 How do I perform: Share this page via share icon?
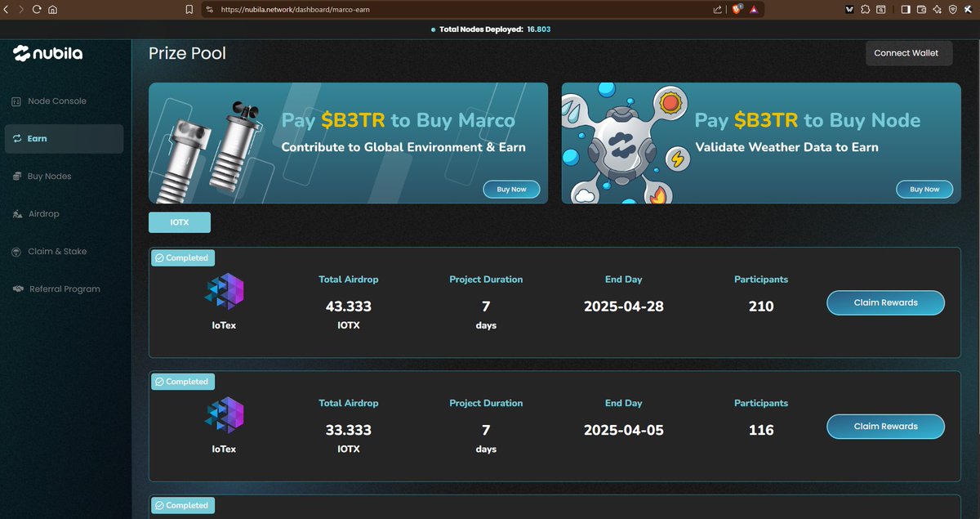point(717,10)
